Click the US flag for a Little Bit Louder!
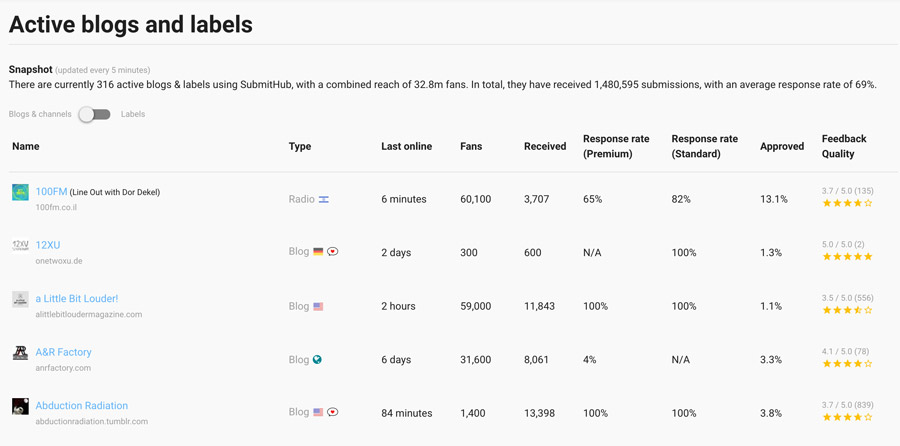The height and width of the screenshot is (446, 900). click(x=318, y=307)
